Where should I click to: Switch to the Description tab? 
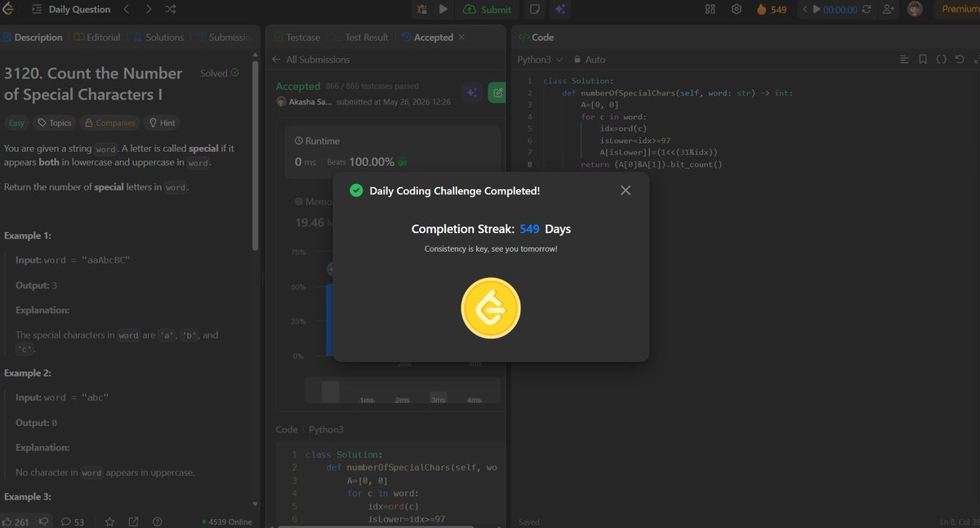pyautogui.click(x=33, y=37)
